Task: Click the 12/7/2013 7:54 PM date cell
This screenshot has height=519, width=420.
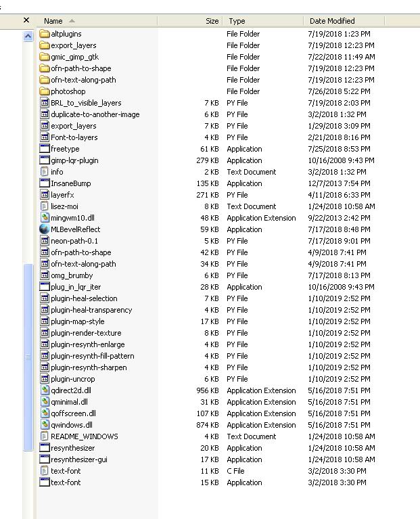Action: pyautogui.click(x=339, y=183)
